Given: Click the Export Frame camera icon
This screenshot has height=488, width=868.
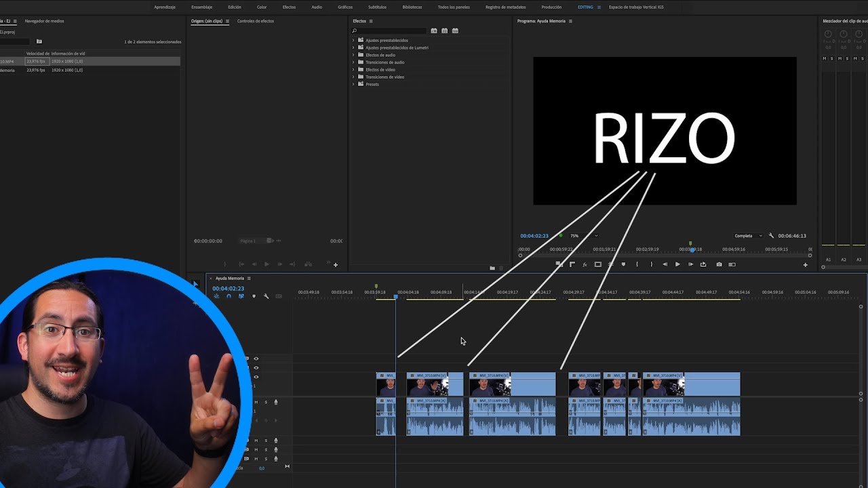Looking at the screenshot, I should (719, 264).
